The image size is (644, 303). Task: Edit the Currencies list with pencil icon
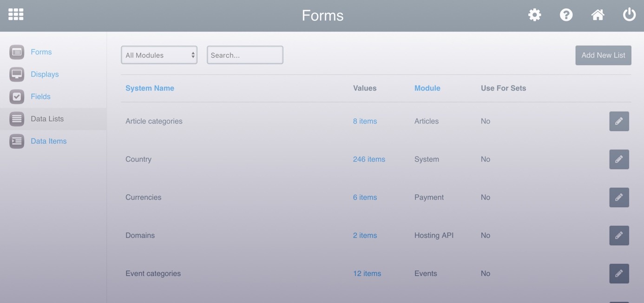pos(619,198)
